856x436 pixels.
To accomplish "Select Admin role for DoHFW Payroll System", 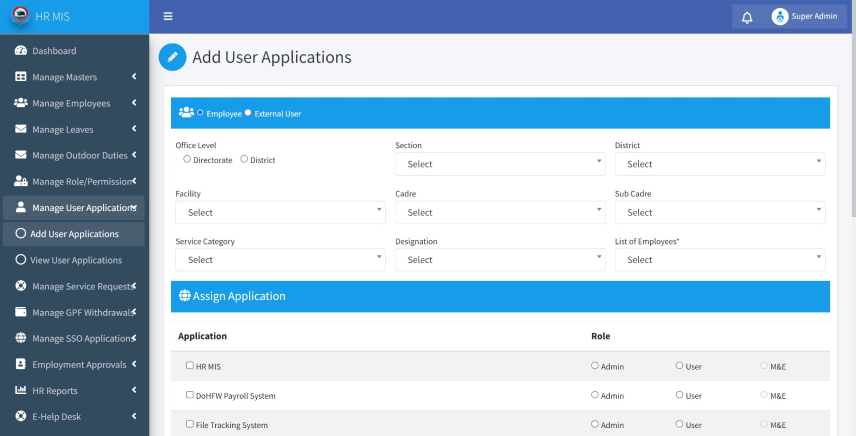I will [x=595, y=395].
